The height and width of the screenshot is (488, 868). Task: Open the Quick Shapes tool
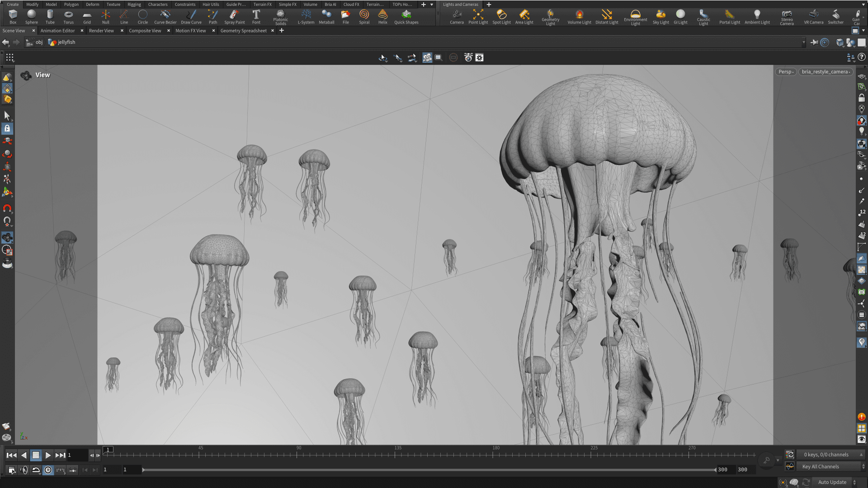pos(406,17)
